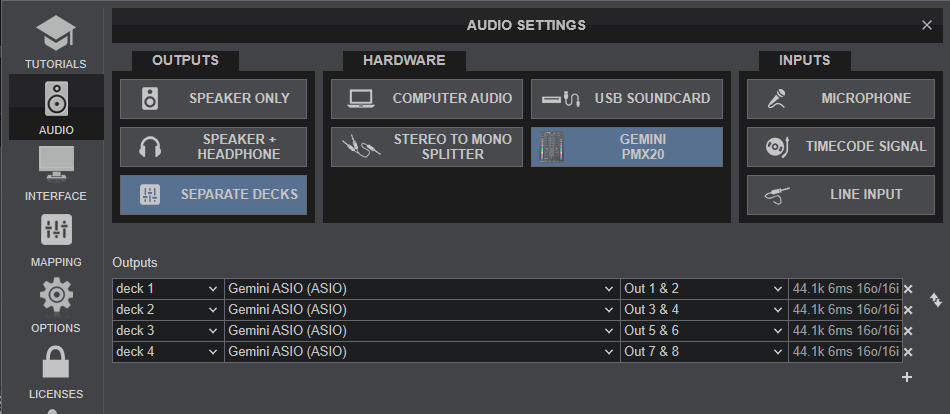Select USB Soundcard hardware option

coord(626,99)
